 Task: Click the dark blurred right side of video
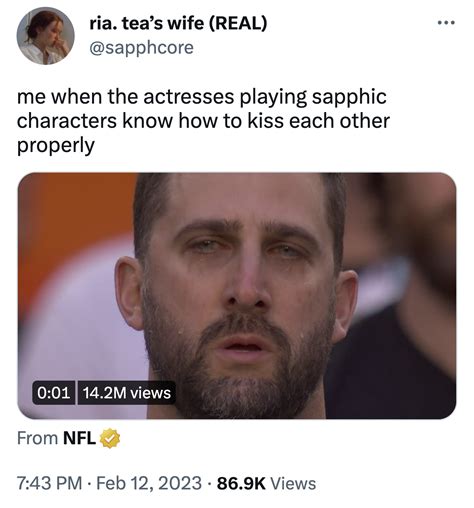pyautogui.click(x=400, y=350)
